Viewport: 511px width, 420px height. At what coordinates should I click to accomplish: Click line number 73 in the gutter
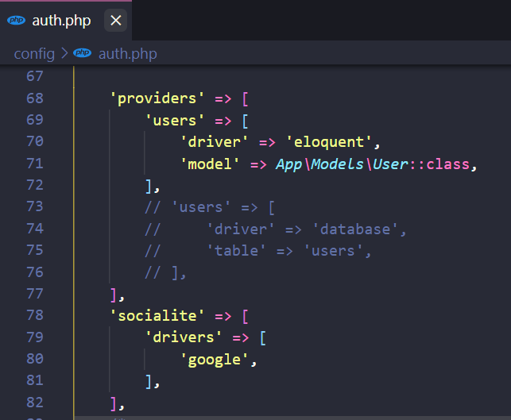[x=35, y=207]
